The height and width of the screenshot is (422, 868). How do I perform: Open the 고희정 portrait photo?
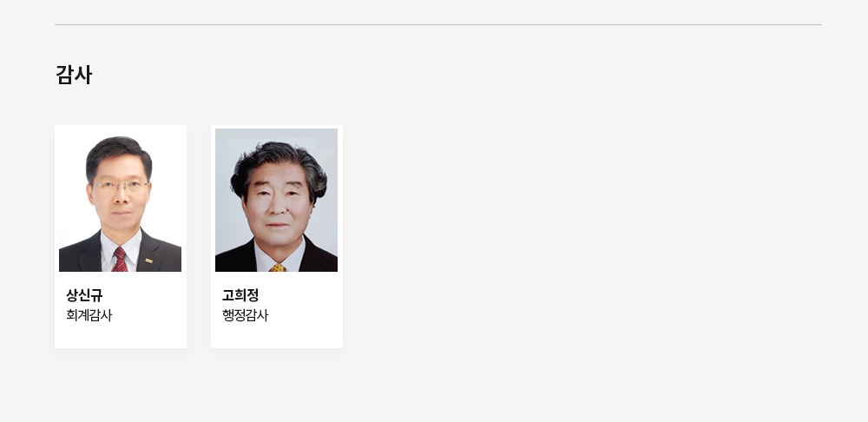coord(276,200)
